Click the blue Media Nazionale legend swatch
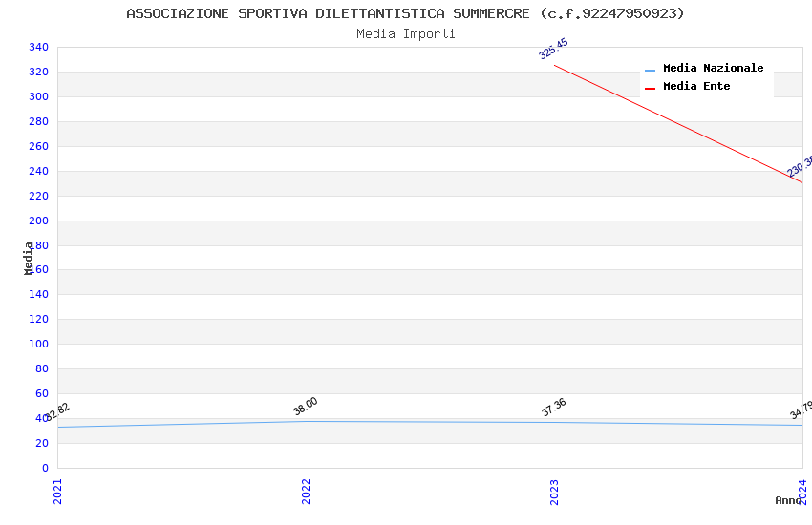This screenshot has width=812, height=525. 650,71
